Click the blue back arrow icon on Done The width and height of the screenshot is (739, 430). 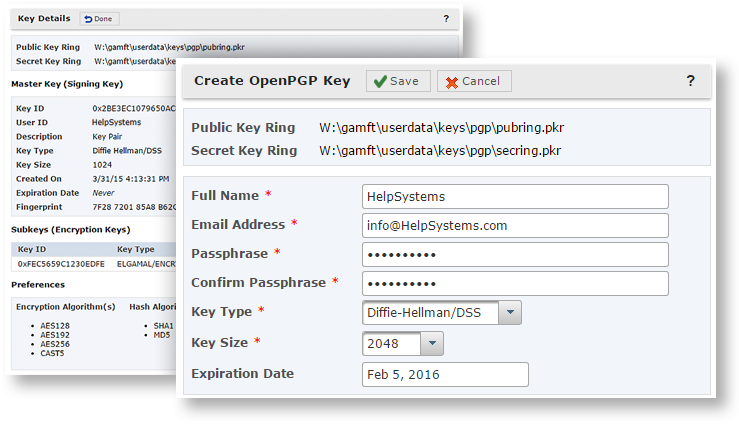click(x=88, y=19)
